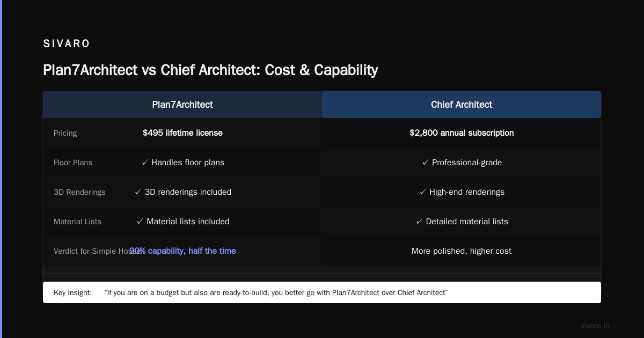Click the $2,800 annual subscription cell
The image size is (644, 338).
tap(462, 133)
